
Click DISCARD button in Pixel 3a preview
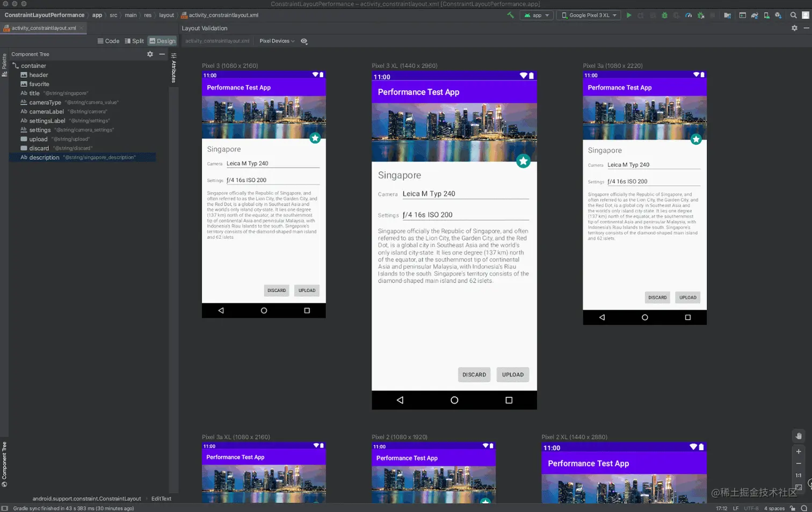tap(657, 297)
